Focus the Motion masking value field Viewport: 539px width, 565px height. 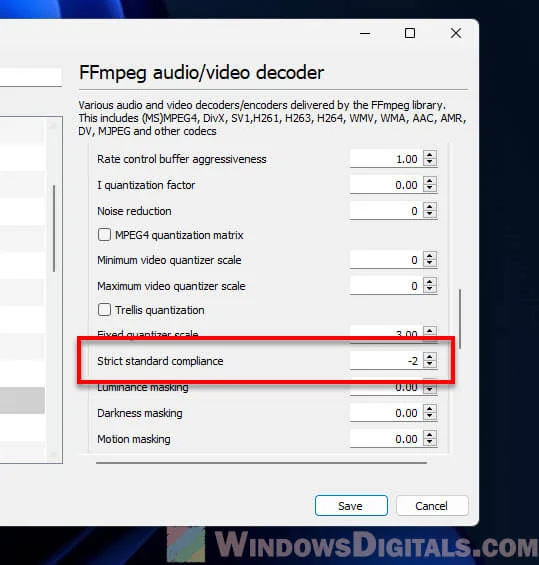(x=386, y=439)
